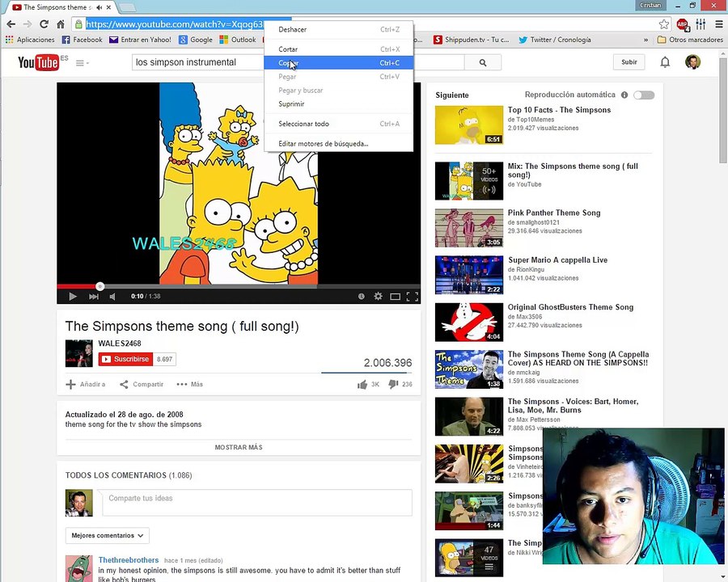Open Super Mario A cappella Live video
This screenshot has width=728, height=582.
pyautogui.click(x=557, y=260)
